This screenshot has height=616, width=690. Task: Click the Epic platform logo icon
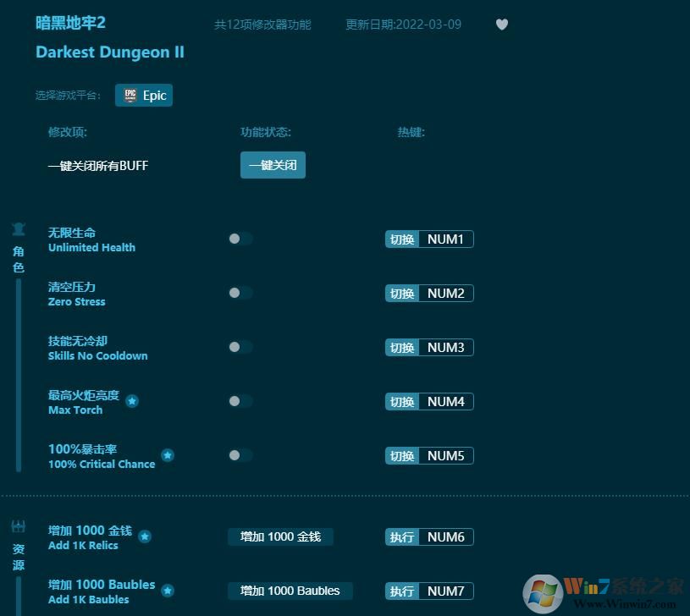point(132,95)
